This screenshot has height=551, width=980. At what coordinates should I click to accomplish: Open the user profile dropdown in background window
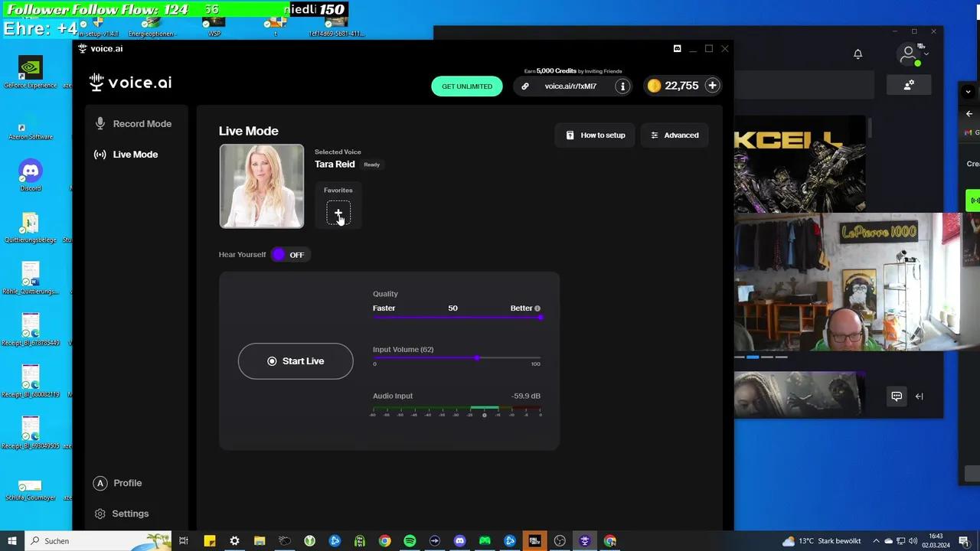(x=913, y=55)
